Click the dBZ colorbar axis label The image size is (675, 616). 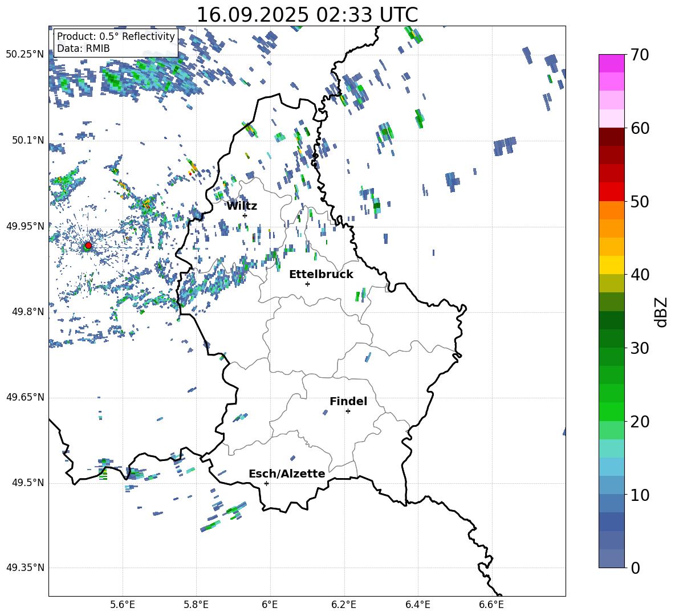tap(661, 312)
